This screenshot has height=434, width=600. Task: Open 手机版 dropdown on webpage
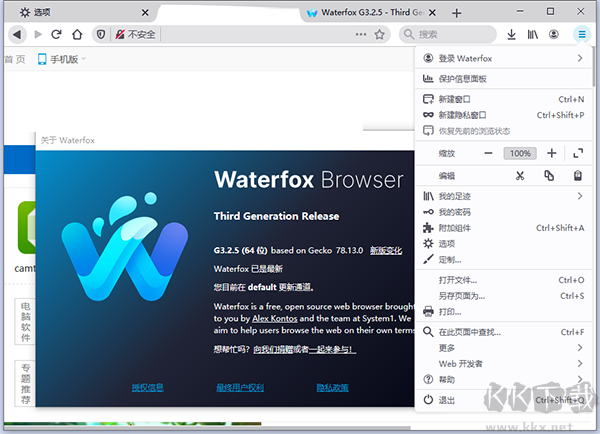pyautogui.click(x=62, y=59)
